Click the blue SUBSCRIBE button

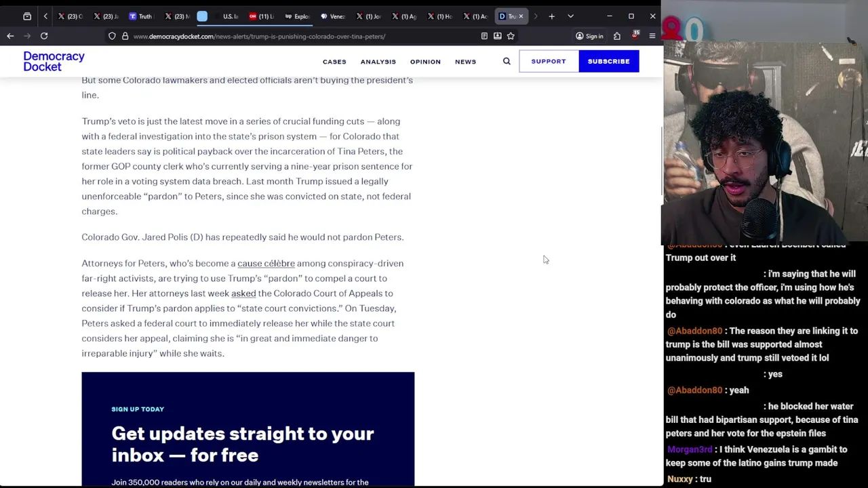point(609,61)
